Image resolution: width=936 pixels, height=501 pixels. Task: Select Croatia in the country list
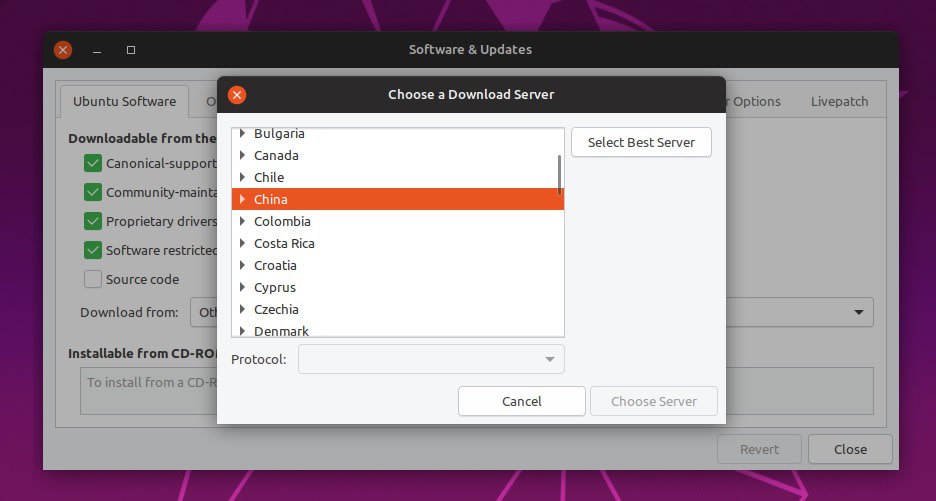[x=398, y=266]
